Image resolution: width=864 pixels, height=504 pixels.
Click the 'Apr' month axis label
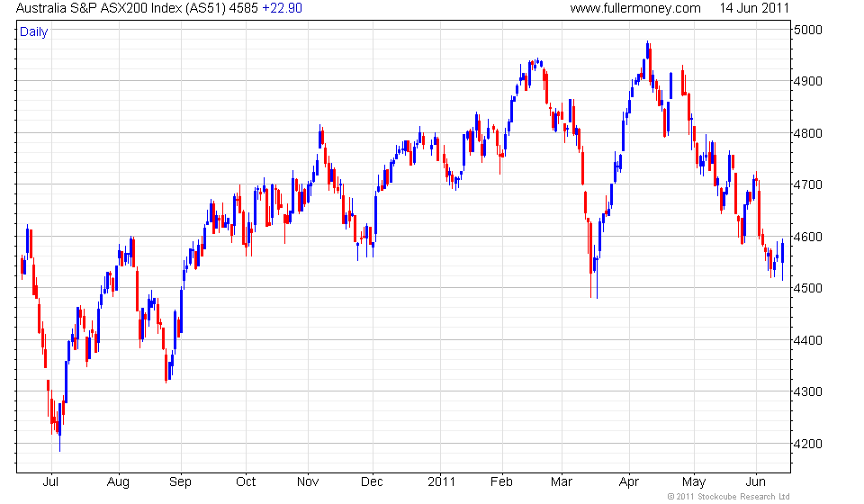click(629, 482)
